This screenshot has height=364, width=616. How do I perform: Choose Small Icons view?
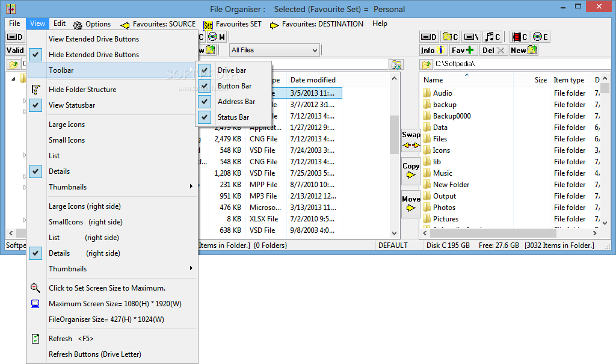[112, 140]
